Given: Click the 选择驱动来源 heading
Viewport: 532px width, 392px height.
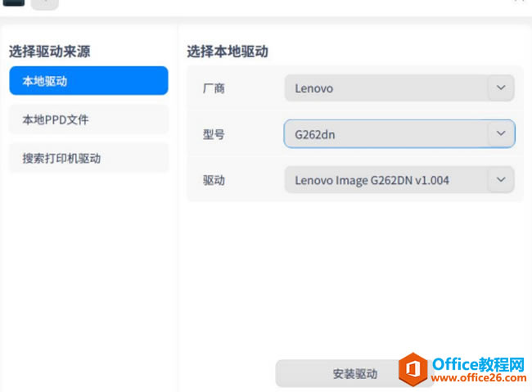Looking at the screenshot, I should point(50,52).
